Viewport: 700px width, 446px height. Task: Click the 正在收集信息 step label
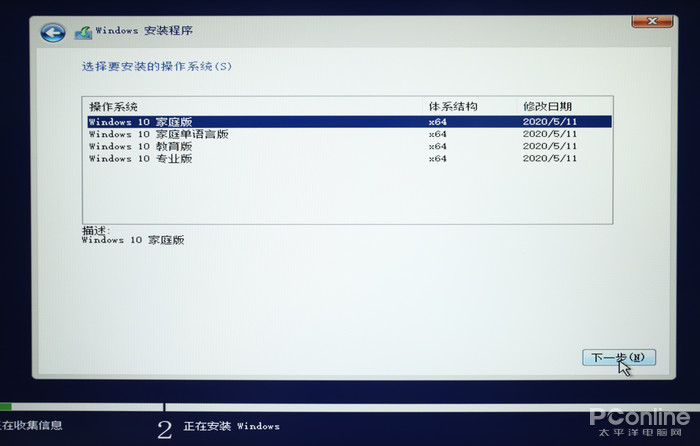[31, 425]
